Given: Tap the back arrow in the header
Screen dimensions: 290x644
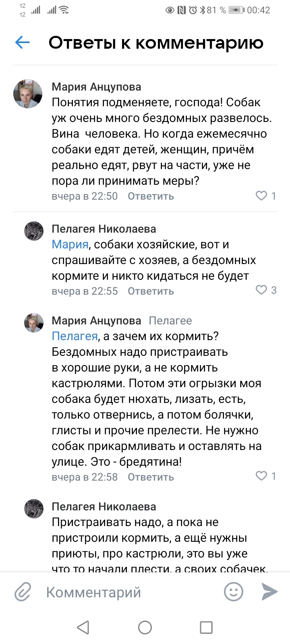Looking at the screenshot, I should [23, 42].
